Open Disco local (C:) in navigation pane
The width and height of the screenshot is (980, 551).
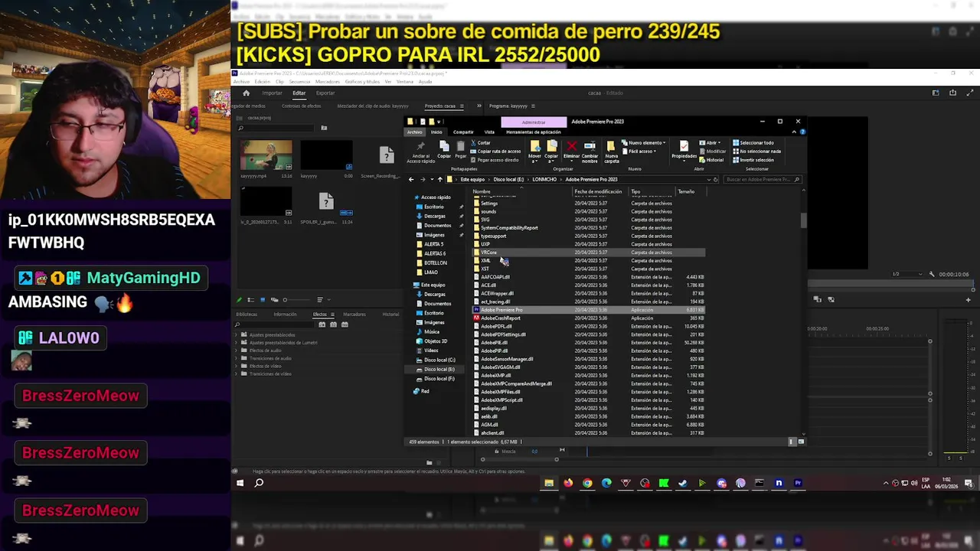point(439,360)
